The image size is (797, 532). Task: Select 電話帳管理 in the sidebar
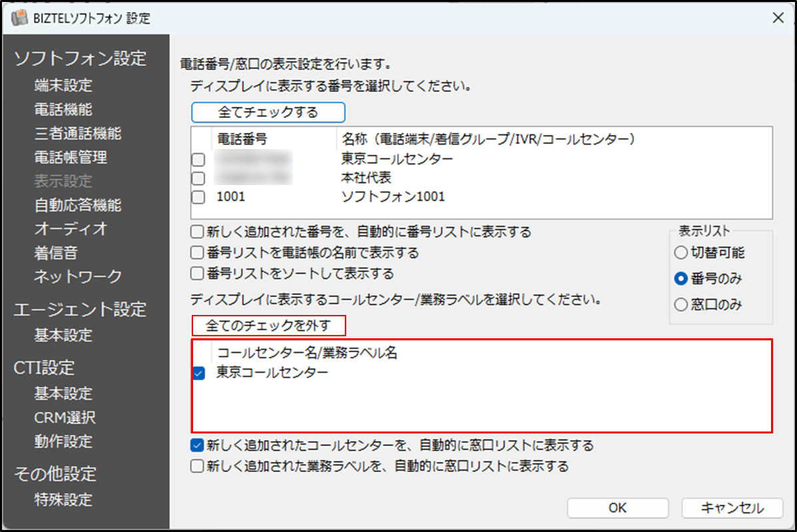[71, 157]
